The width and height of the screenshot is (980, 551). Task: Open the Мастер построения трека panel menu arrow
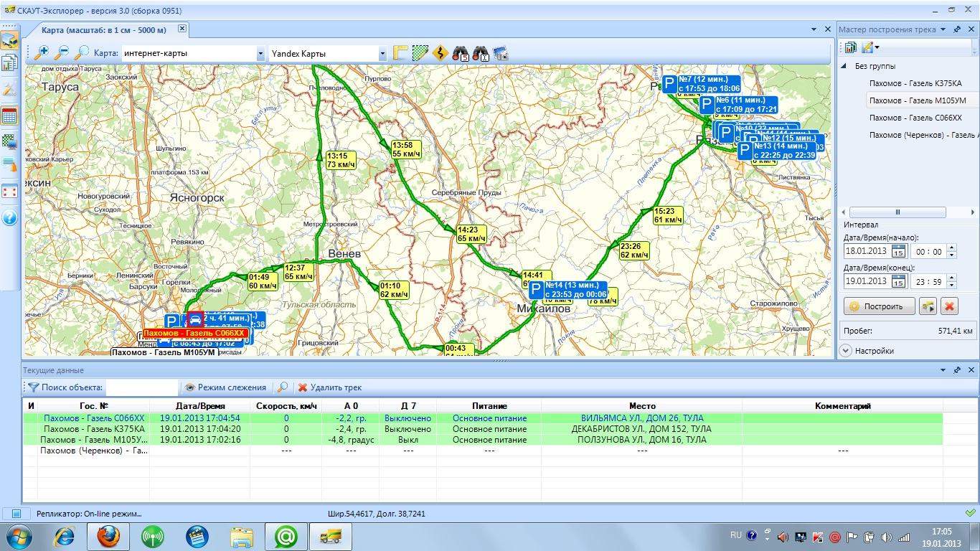pos(944,29)
